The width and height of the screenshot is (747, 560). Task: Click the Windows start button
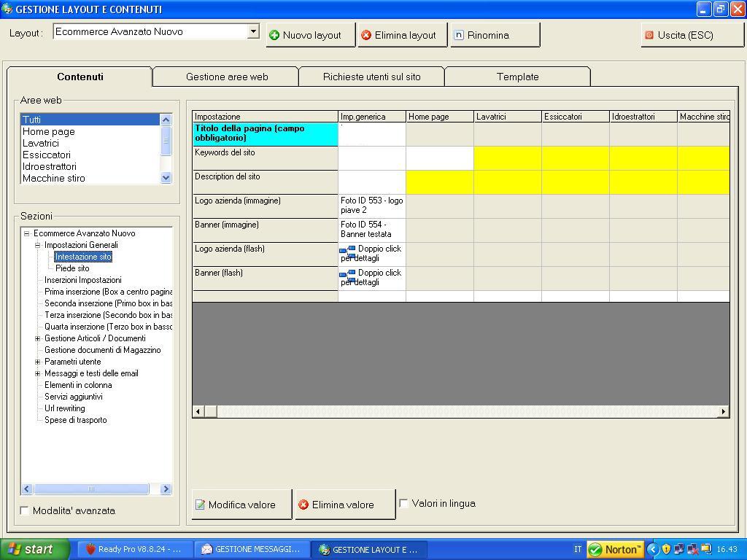(x=35, y=550)
